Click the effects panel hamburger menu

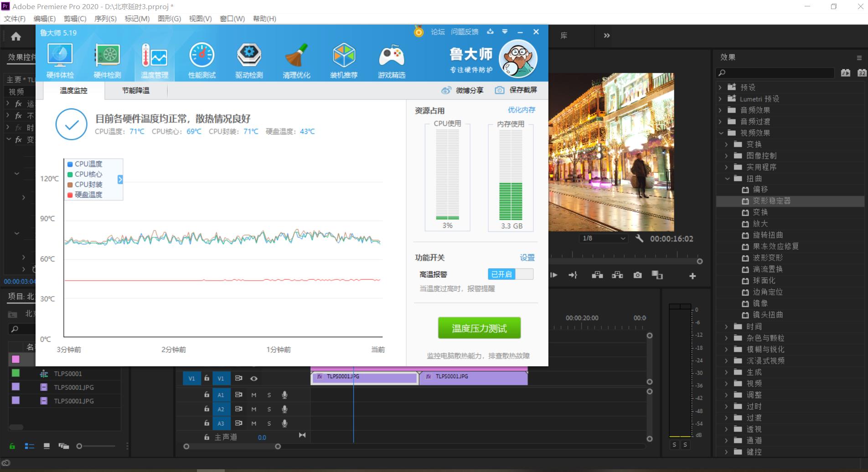click(859, 58)
